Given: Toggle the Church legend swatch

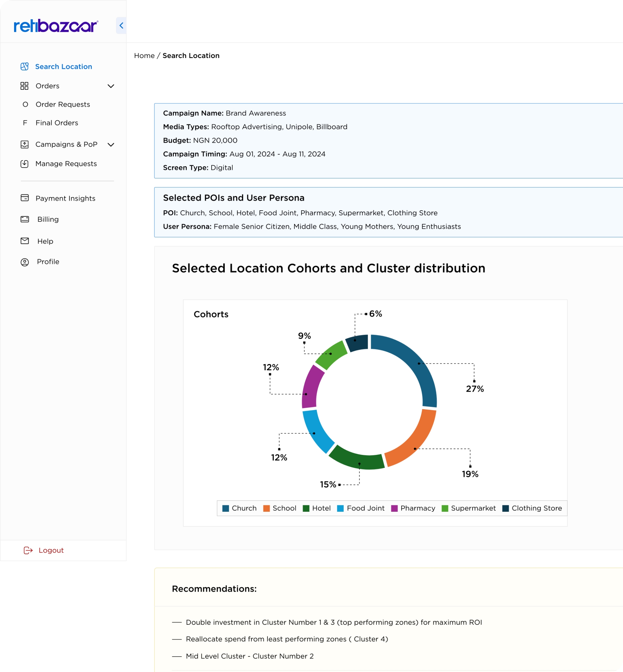Looking at the screenshot, I should tap(226, 508).
